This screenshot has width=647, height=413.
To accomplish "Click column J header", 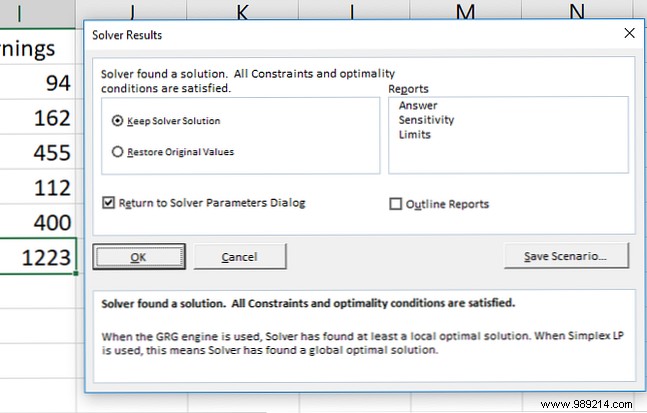I will pos(132,10).
